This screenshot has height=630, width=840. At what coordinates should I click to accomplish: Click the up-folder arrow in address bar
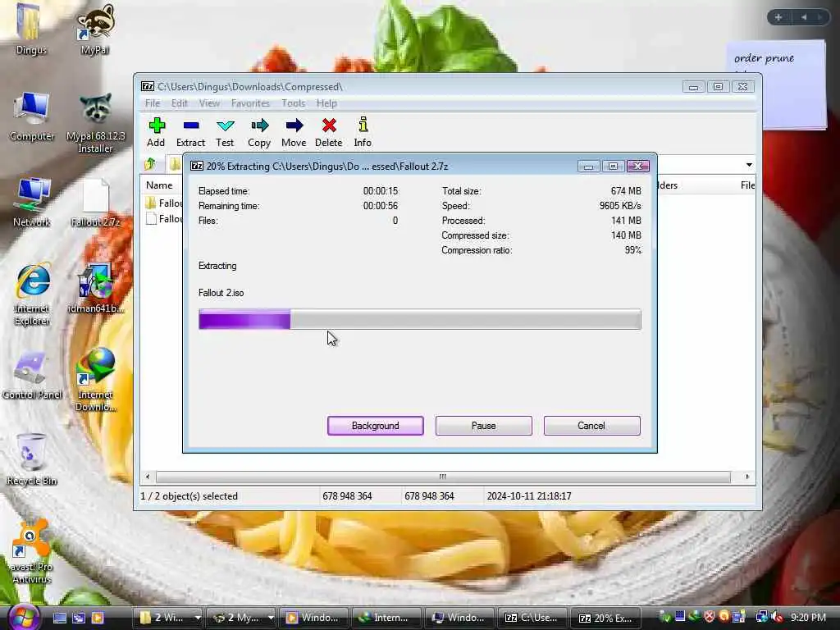[150, 164]
